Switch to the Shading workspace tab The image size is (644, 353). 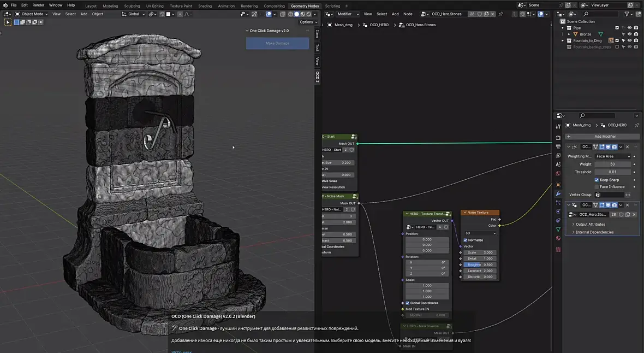click(205, 6)
